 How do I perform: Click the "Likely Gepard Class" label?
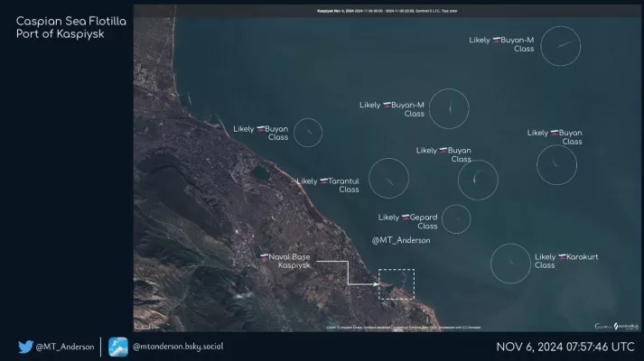408,221
